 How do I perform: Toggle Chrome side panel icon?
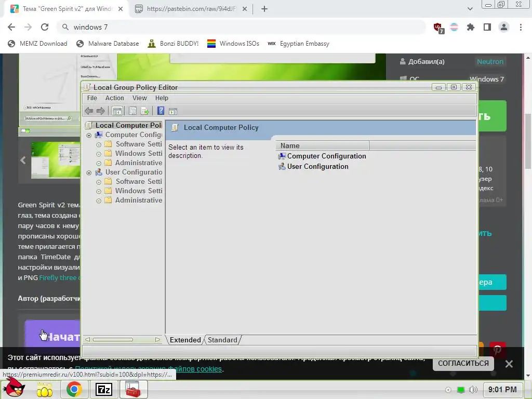click(x=487, y=27)
